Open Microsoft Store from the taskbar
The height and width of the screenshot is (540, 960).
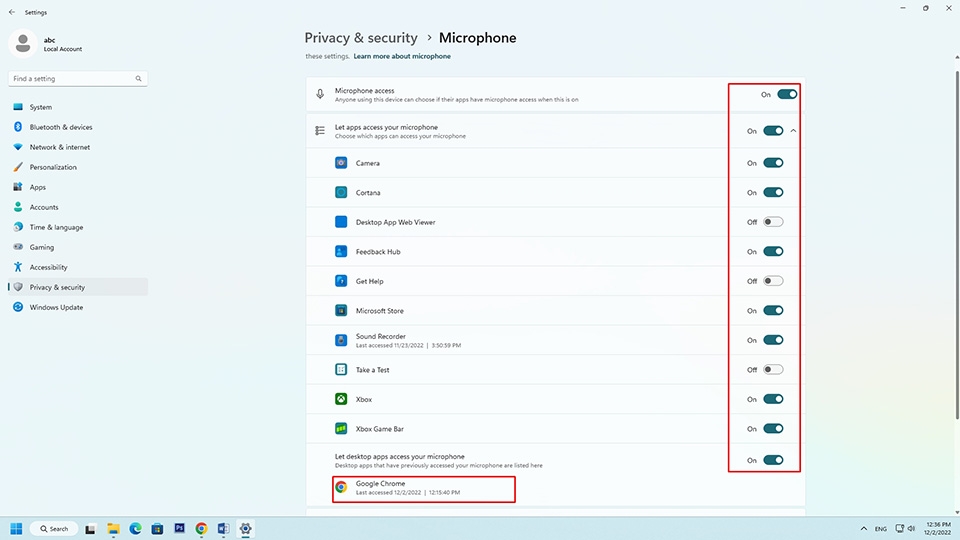tap(157, 528)
